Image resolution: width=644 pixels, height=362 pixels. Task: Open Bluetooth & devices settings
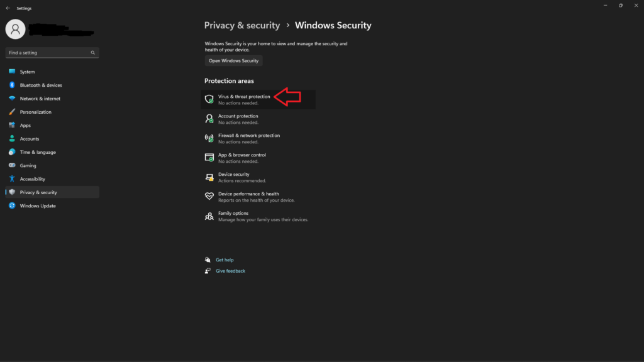pos(40,85)
